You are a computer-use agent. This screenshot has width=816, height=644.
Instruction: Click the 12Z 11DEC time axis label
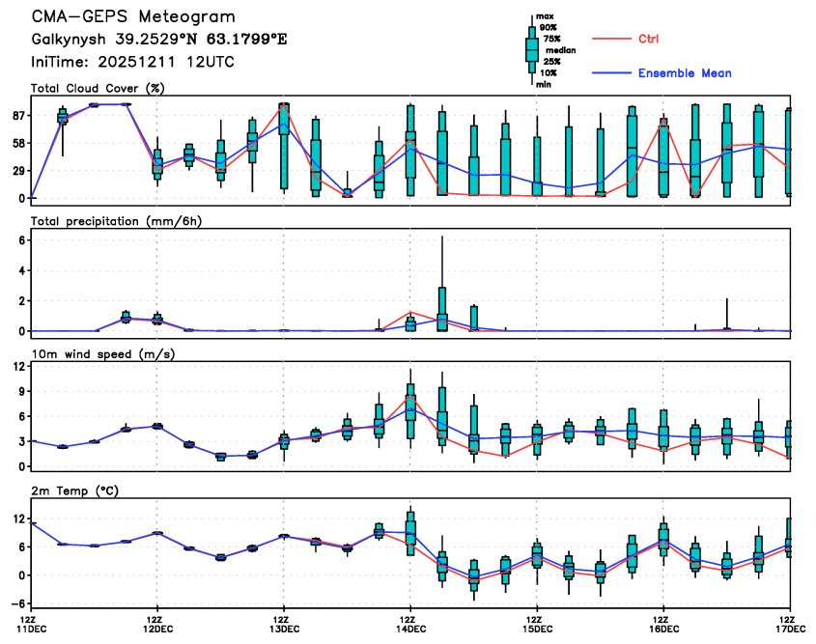coord(33,625)
